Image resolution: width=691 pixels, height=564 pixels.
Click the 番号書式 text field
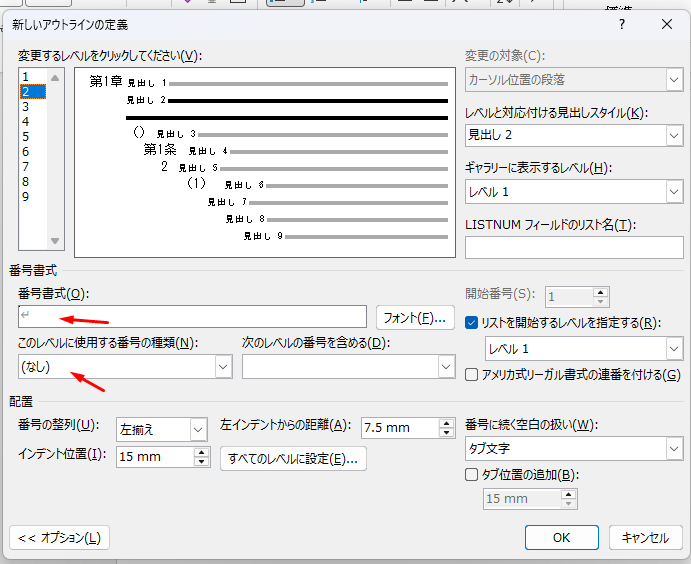(x=192, y=317)
